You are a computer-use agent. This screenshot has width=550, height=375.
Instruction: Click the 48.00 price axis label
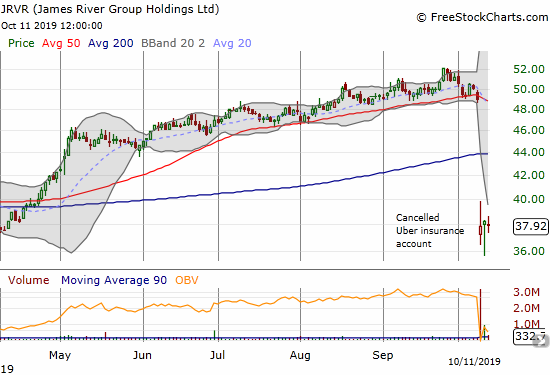529,109
